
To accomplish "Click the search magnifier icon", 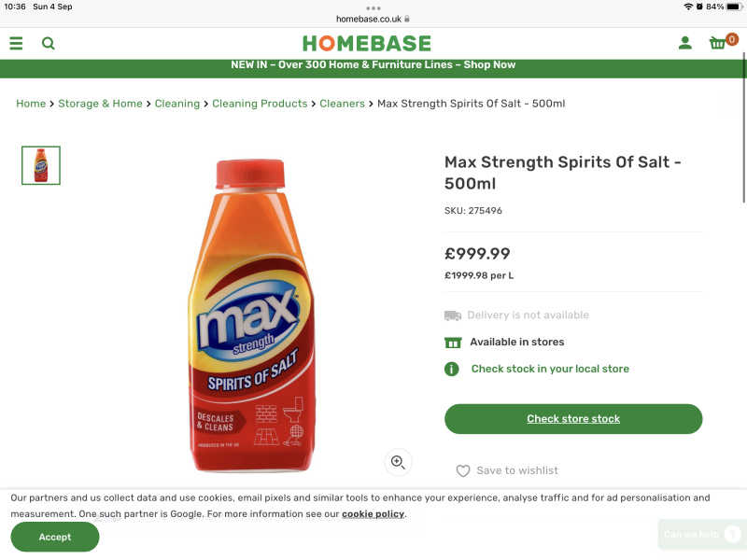I will (x=49, y=43).
